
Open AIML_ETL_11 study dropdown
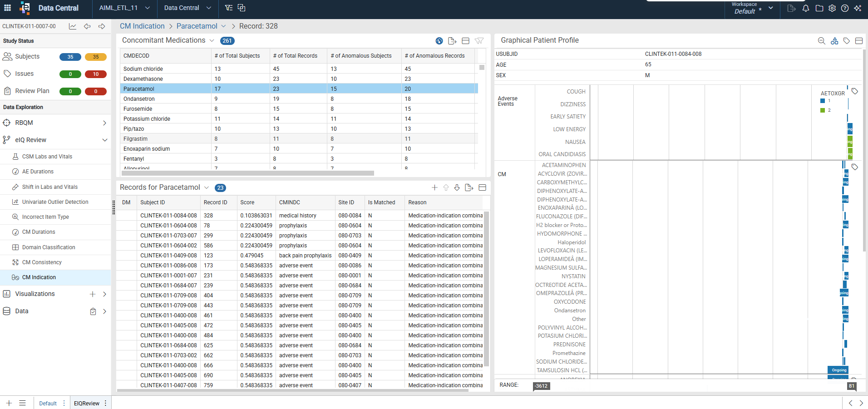tap(124, 8)
